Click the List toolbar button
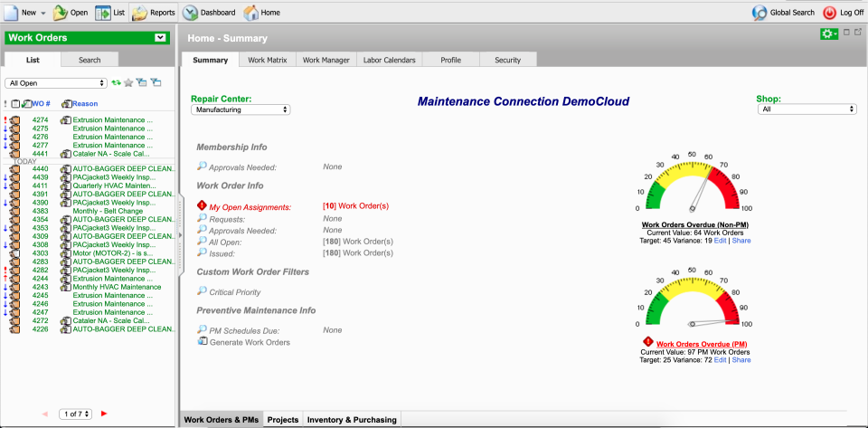This screenshot has height=428, width=868. point(109,12)
